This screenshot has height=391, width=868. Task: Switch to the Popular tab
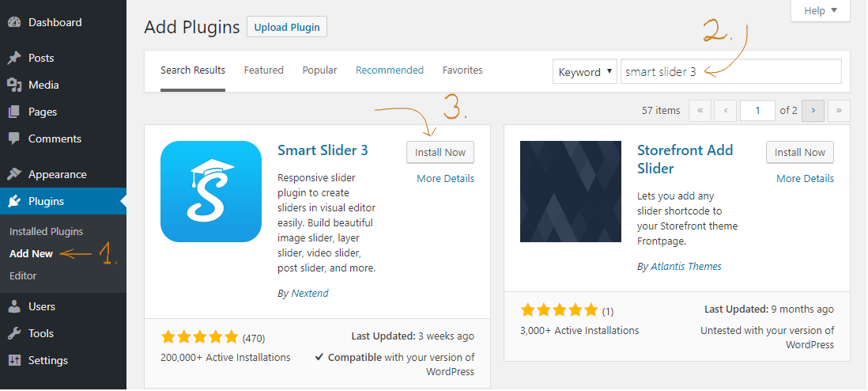(x=319, y=70)
